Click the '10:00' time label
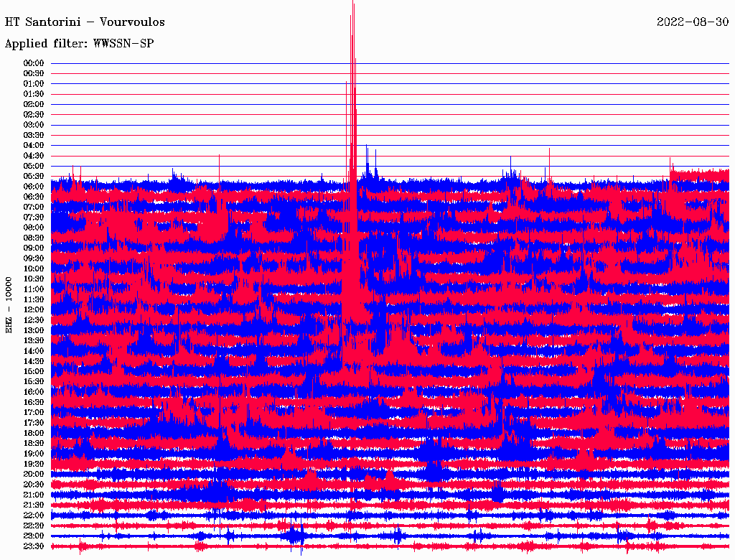This screenshot has height=560, width=735. [33, 269]
